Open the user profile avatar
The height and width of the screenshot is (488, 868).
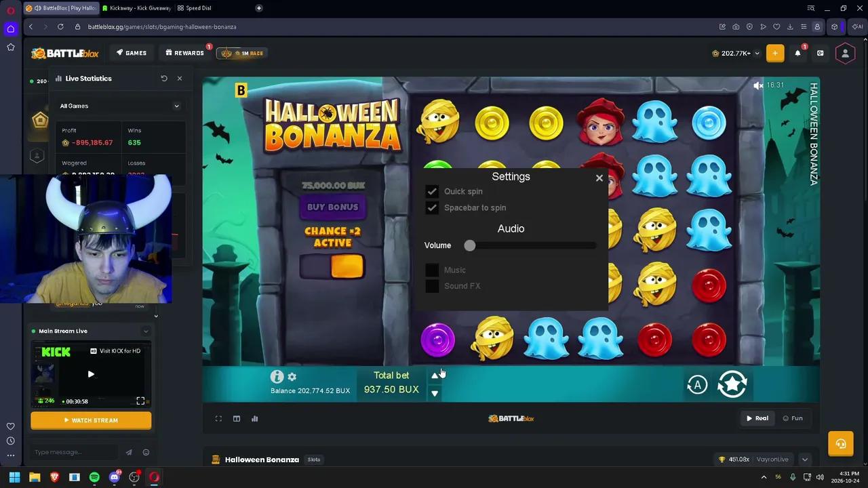(x=845, y=53)
